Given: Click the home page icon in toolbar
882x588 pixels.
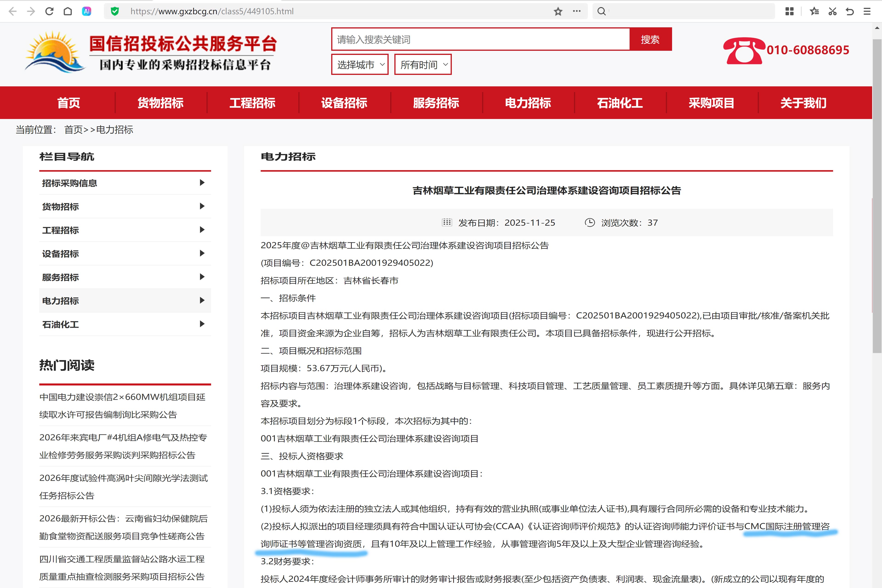Looking at the screenshot, I should coord(68,11).
